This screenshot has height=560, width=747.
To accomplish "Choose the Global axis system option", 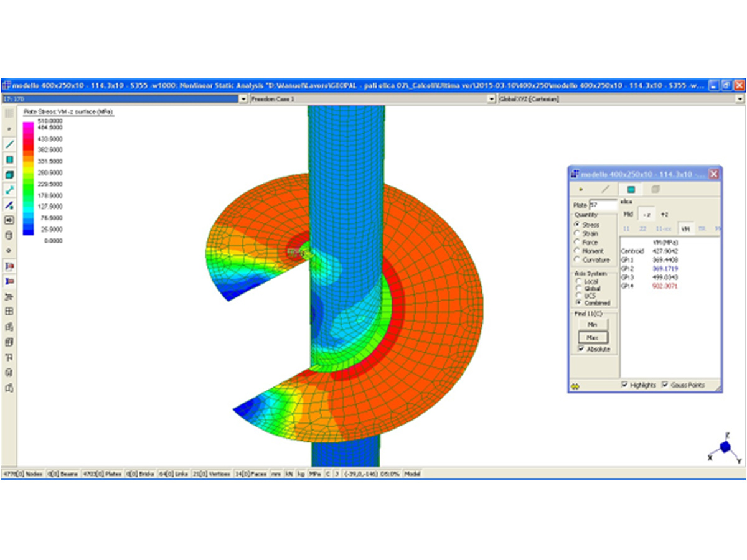I will [578, 289].
